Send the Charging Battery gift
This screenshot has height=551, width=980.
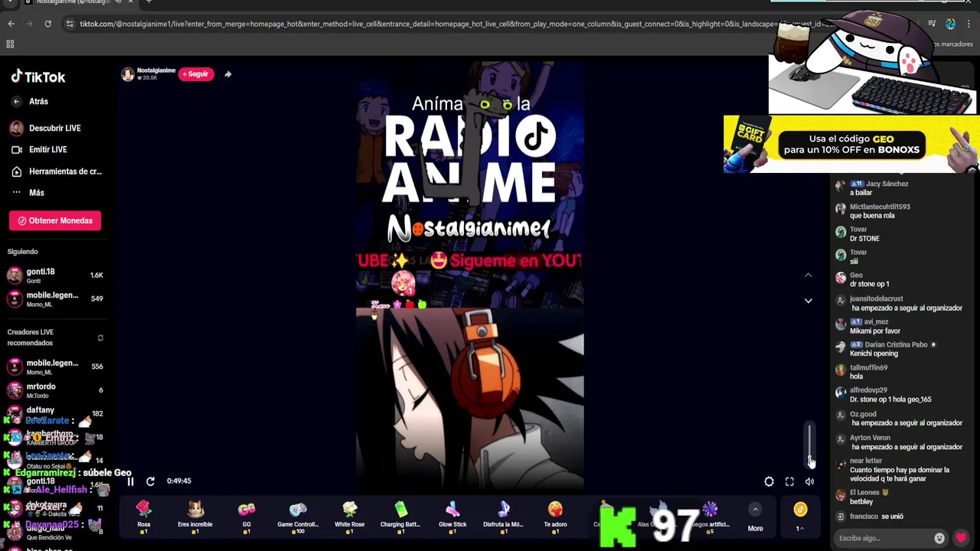pyautogui.click(x=400, y=517)
